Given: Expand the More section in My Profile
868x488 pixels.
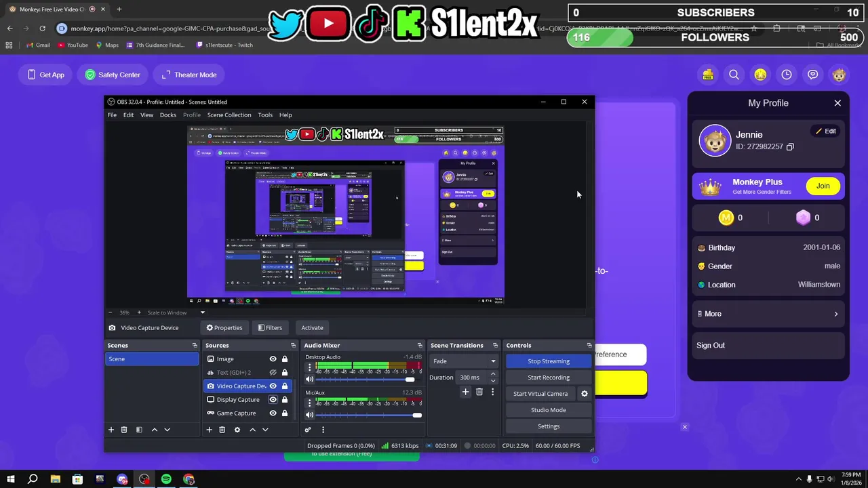Looking at the screenshot, I should pyautogui.click(x=768, y=314).
